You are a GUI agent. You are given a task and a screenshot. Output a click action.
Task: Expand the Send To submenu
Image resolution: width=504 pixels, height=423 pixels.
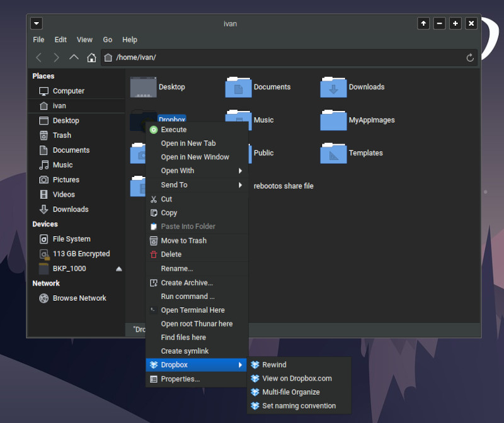click(197, 184)
